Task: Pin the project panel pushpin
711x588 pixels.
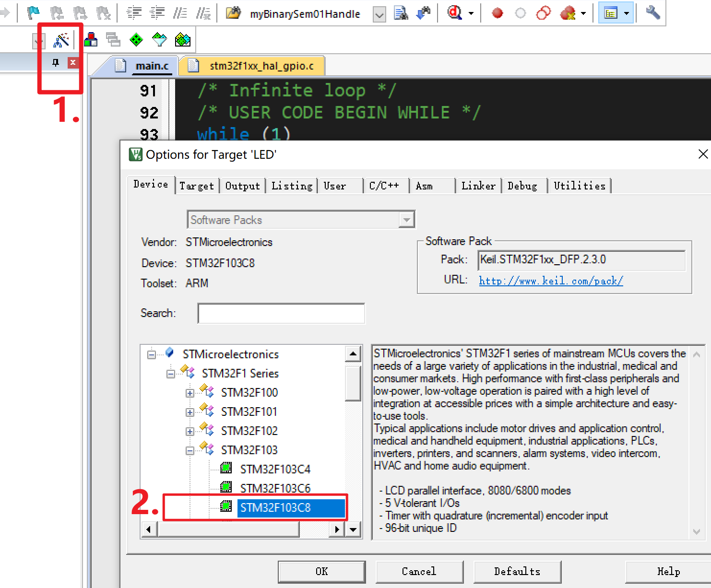Action: (x=56, y=62)
